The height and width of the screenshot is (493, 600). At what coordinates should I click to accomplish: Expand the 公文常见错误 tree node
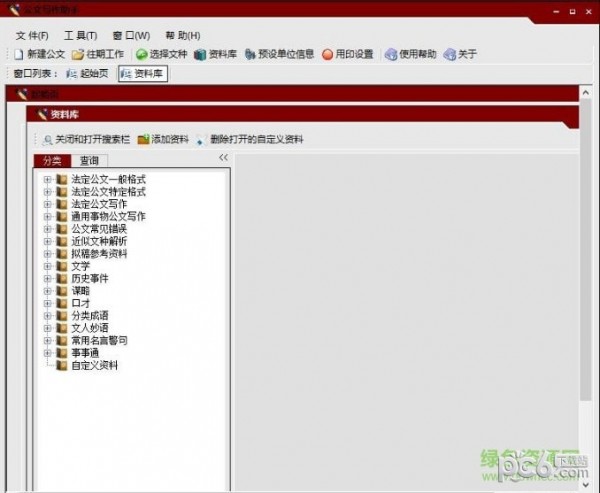pos(47,229)
